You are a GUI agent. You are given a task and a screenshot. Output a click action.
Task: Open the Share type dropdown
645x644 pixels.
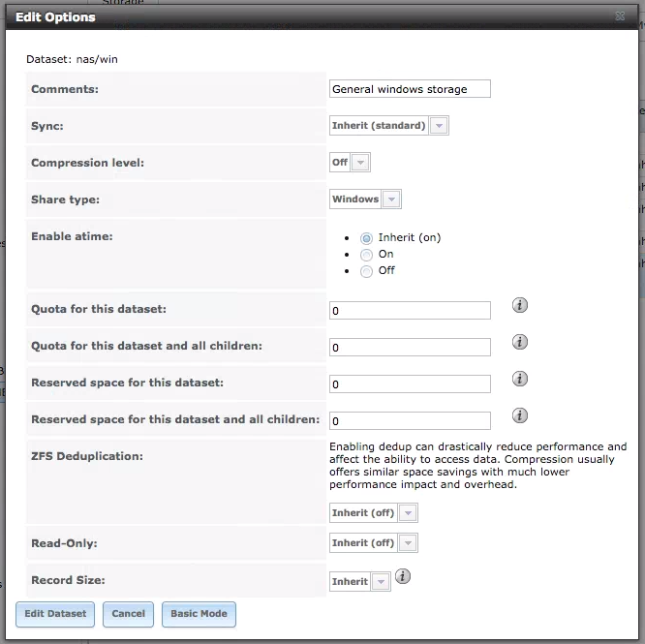click(x=365, y=199)
